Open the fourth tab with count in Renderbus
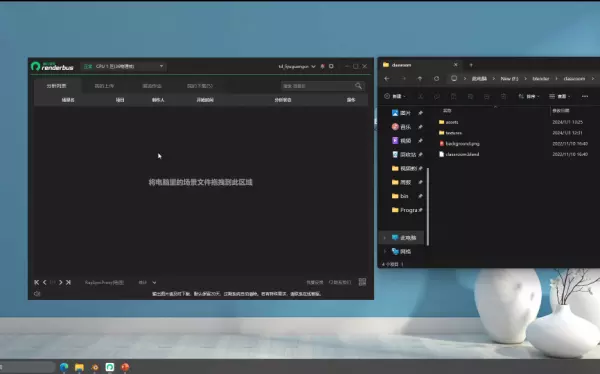Screen dimensions: 600x374 pos(200,86)
